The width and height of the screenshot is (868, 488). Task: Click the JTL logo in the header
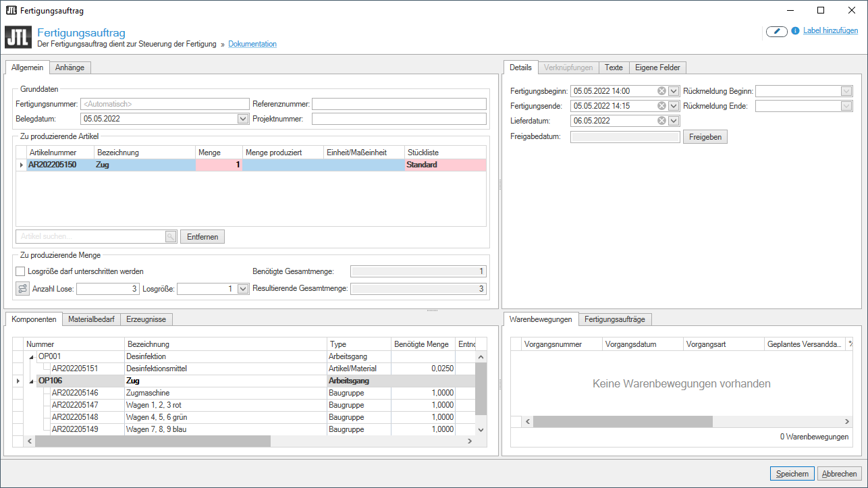(x=18, y=37)
